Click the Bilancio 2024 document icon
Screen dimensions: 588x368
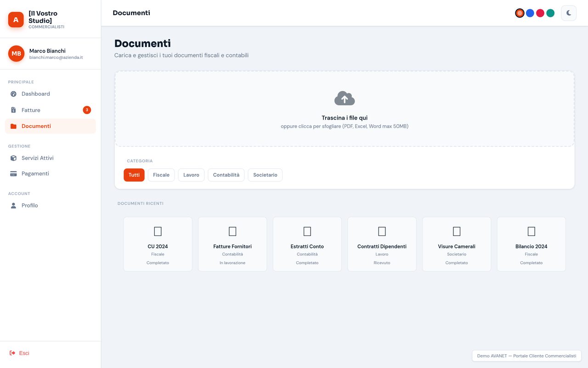coord(531,231)
